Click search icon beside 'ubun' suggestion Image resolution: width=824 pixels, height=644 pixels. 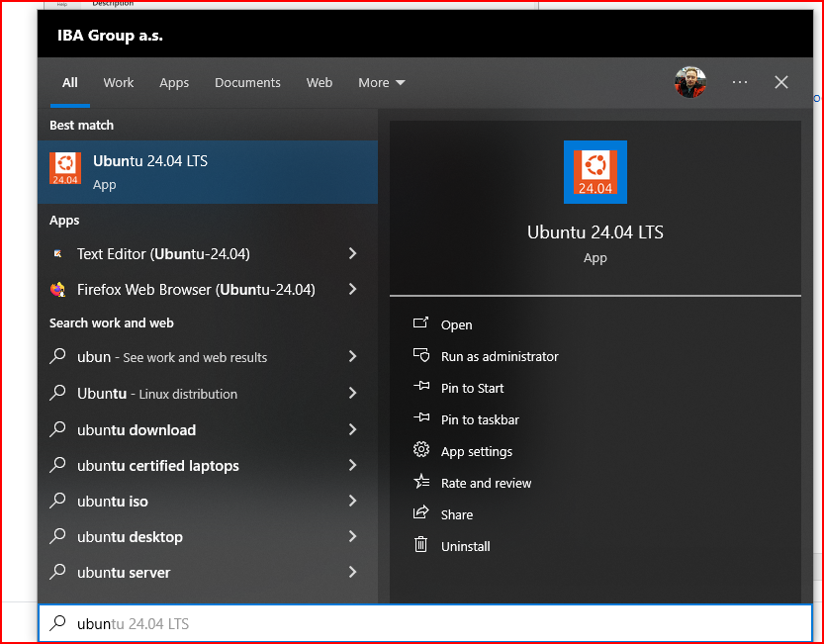[x=57, y=356]
